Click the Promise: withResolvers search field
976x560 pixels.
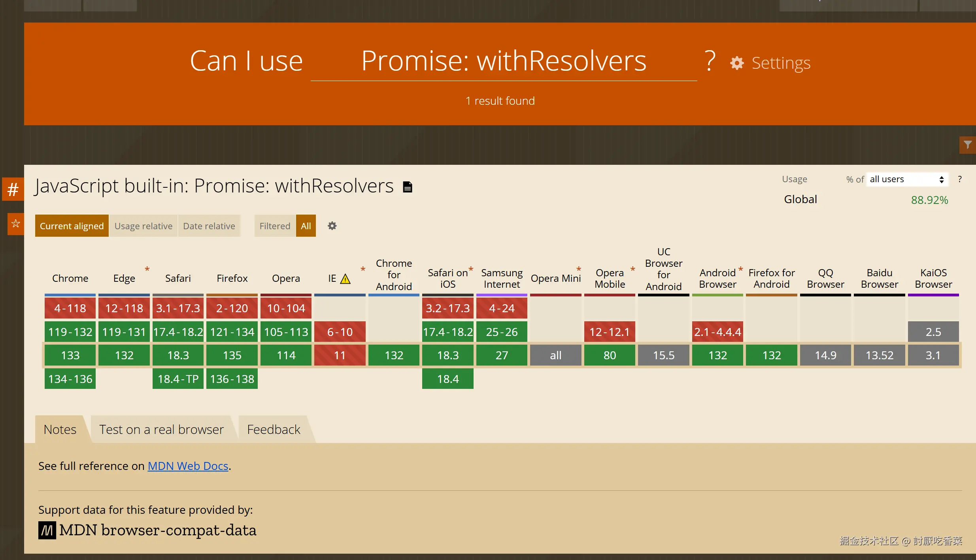tap(504, 61)
